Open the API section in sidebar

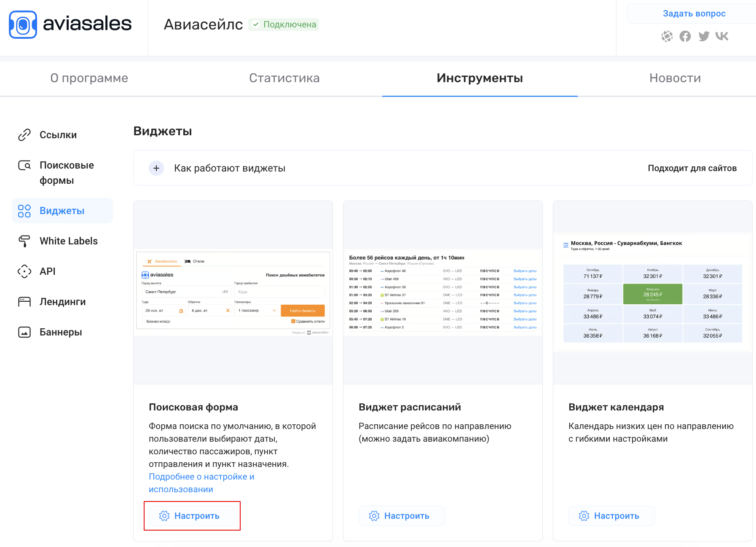pos(47,271)
